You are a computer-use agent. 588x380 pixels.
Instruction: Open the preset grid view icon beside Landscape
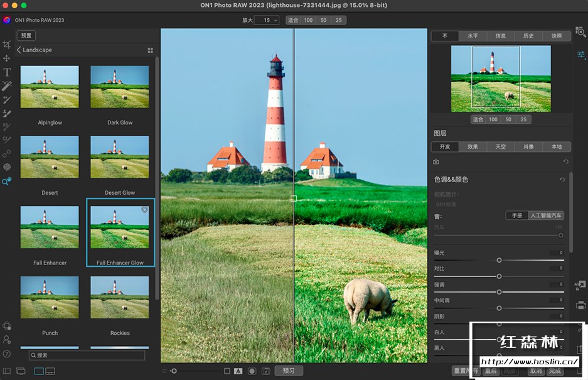tap(150, 50)
